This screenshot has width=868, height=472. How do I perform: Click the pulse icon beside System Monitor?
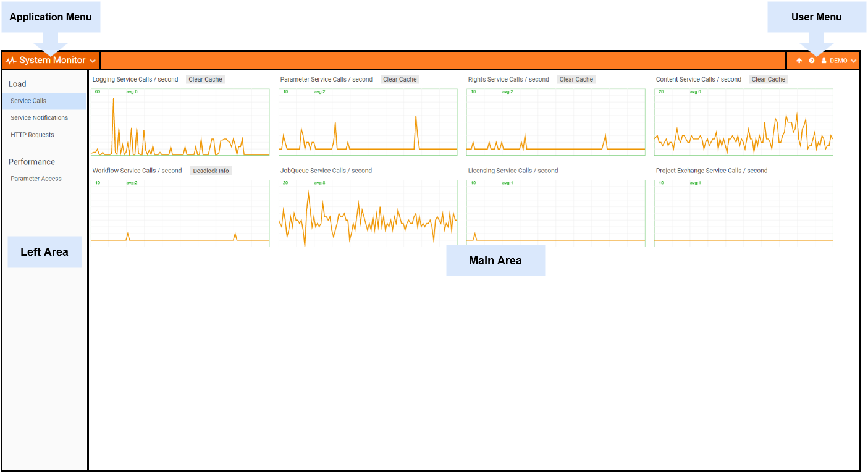(x=11, y=61)
